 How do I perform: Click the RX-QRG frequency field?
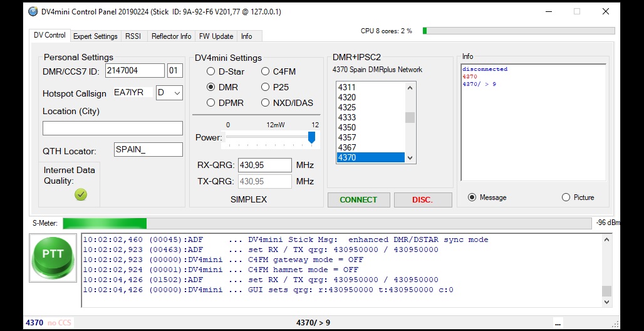[265, 165]
